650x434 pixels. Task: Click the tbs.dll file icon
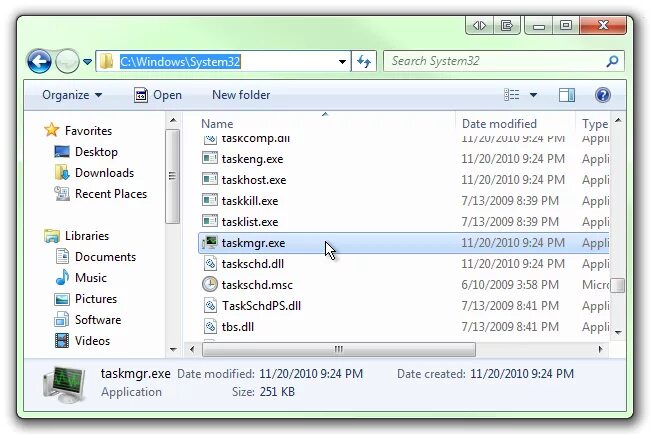pyautogui.click(x=210, y=327)
